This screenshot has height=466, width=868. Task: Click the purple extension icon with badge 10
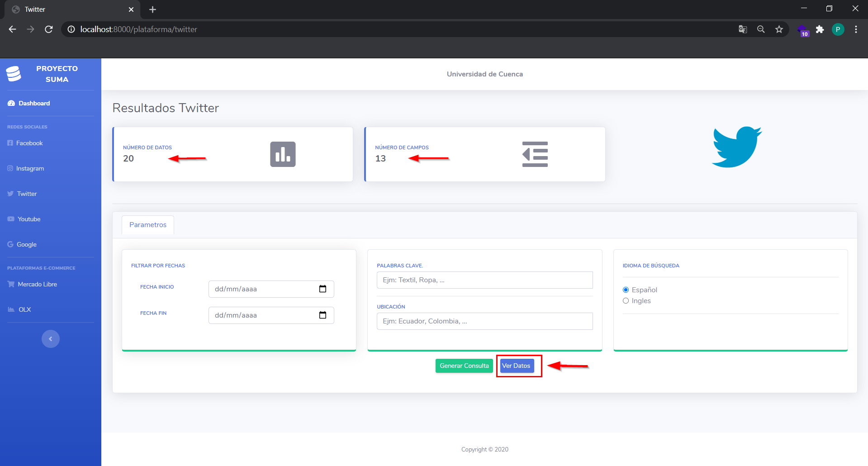pyautogui.click(x=803, y=30)
